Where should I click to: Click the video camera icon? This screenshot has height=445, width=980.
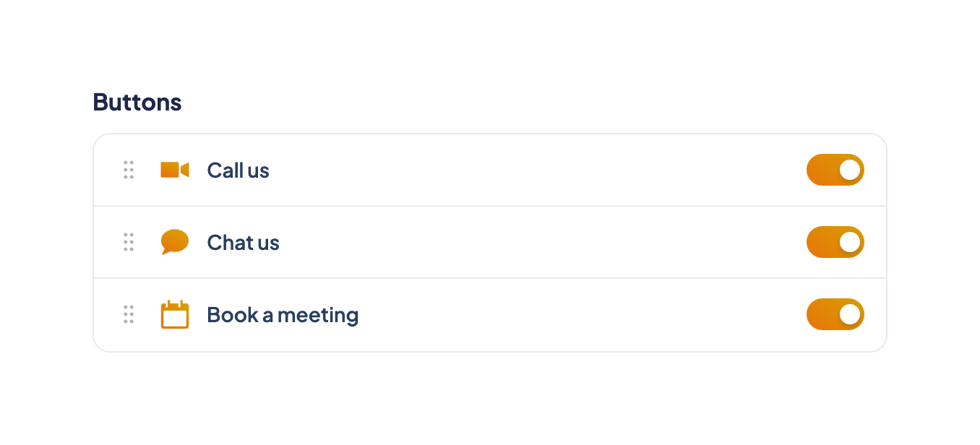(174, 170)
